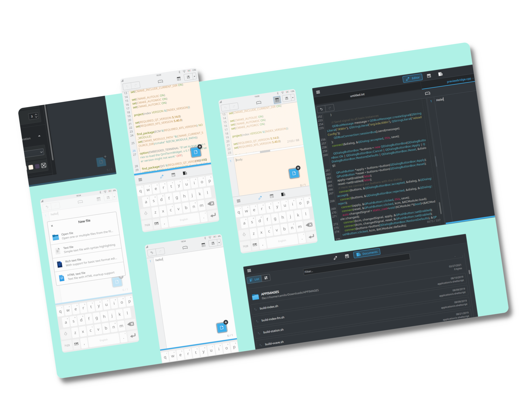The image size is (532, 416).
Task: Select the pencil/edit icon in bottom toolbar
Action: [x=335, y=257]
